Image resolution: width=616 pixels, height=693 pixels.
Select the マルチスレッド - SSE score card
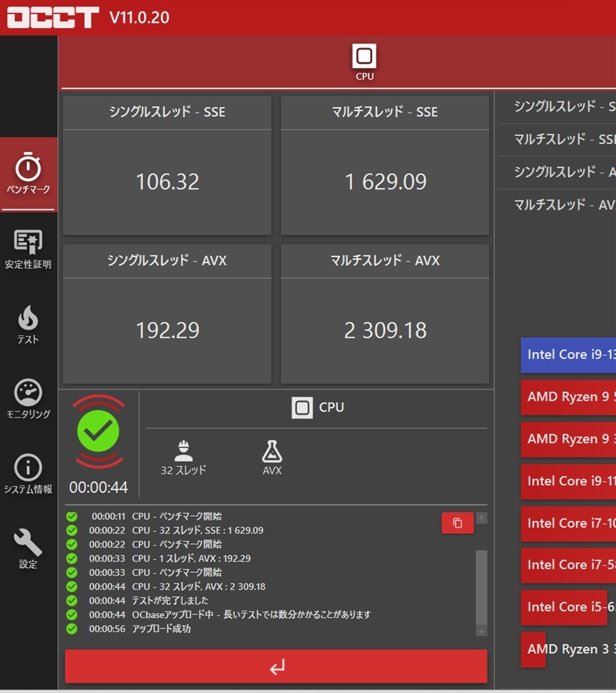[x=384, y=165]
